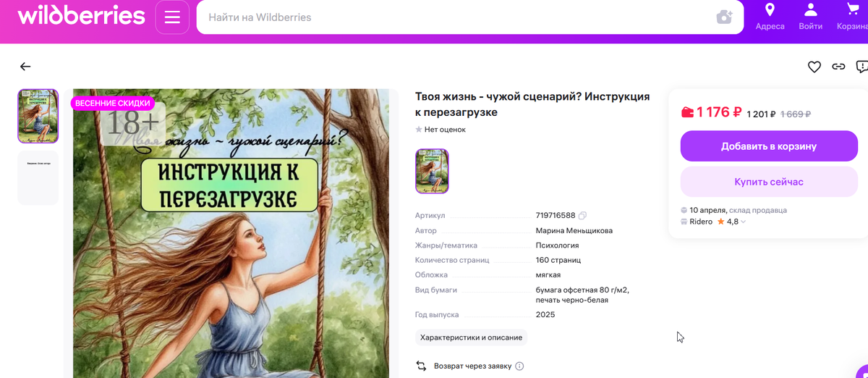868x378 pixels.
Task: Click the delivery box icon near 10 апреля
Action: pyautogui.click(x=684, y=210)
